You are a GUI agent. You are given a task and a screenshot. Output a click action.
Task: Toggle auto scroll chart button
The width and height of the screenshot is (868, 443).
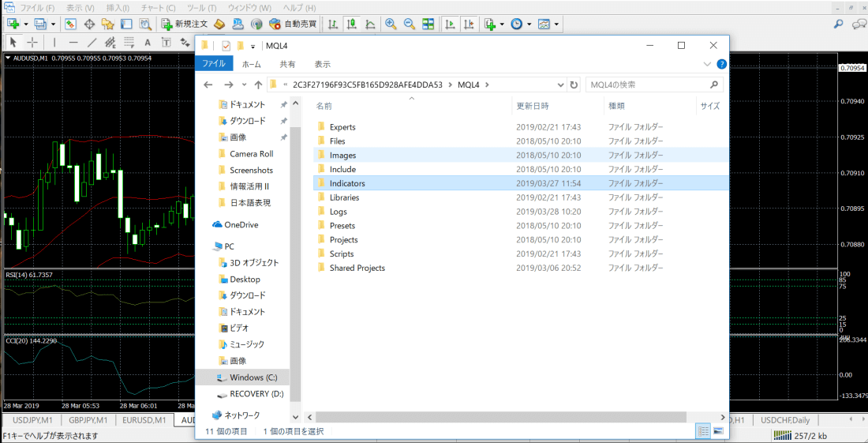pos(450,24)
